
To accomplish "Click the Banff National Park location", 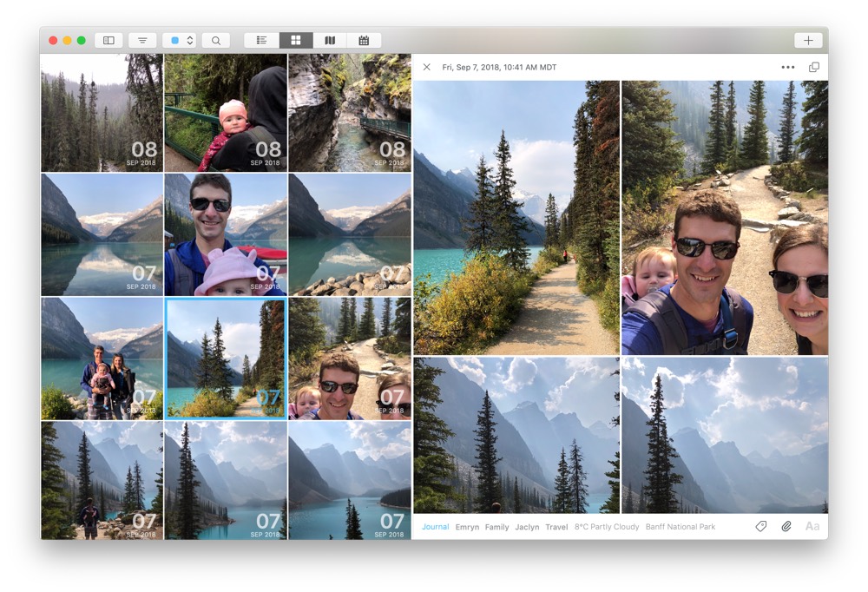I will pos(681,527).
